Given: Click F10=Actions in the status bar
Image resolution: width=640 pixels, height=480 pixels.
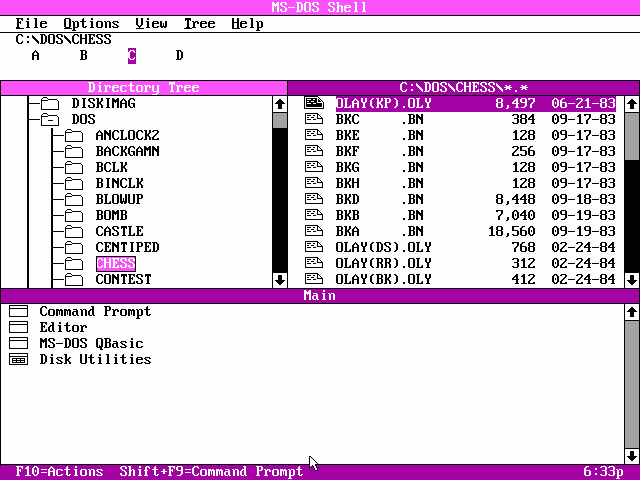Looking at the screenshot, I should (x=60, y=472).
